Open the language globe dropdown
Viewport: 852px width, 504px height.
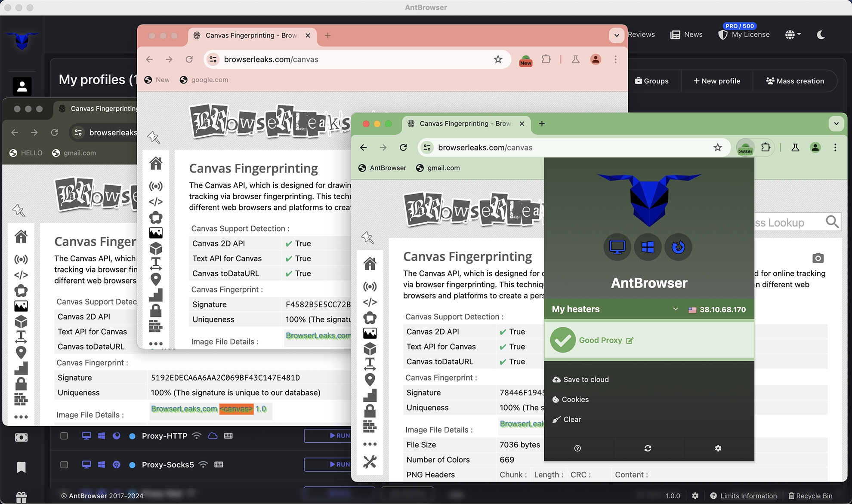[793, 35]
